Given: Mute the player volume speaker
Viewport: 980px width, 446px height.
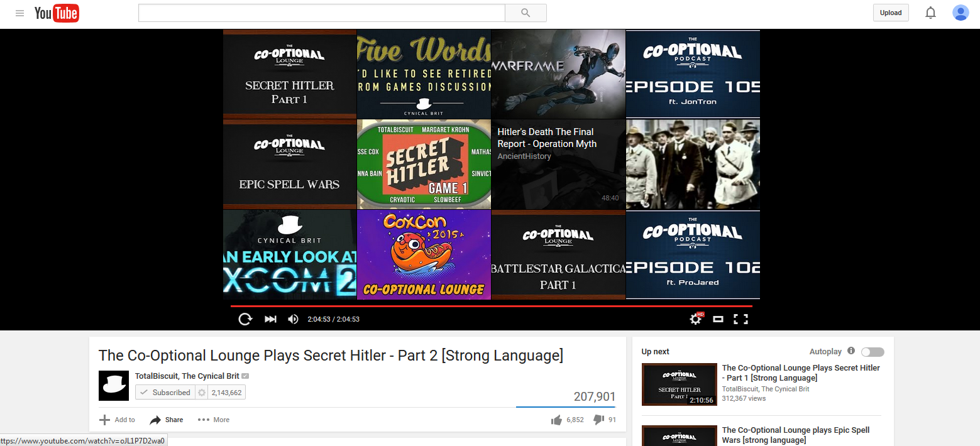Looking at the screenshot, I should coord(293,319).
